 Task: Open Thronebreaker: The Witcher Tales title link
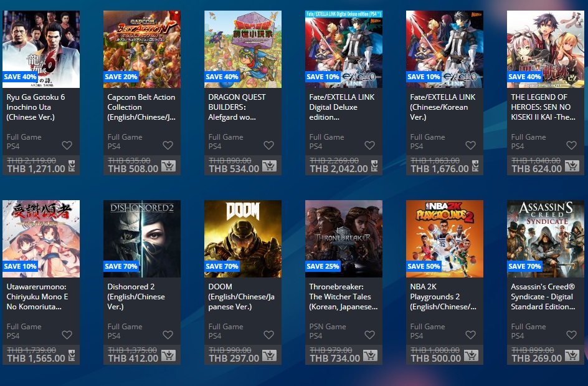click(x=343, y=297)
